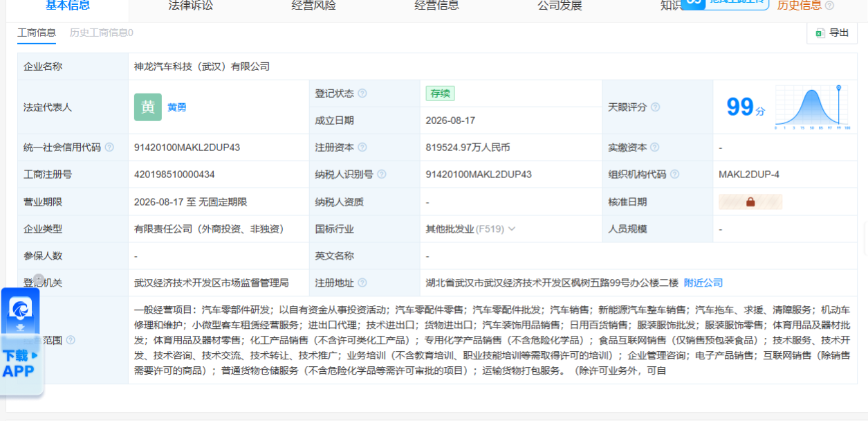868x421 pixels.
Task: Switch to the 经营风险 tab
Action: click(x=314, y=6)
